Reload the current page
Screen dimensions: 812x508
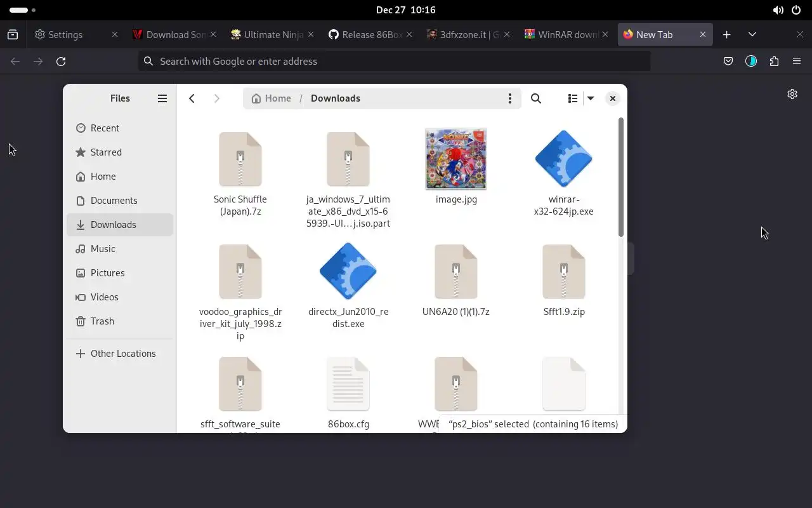[x=61, y=62]
